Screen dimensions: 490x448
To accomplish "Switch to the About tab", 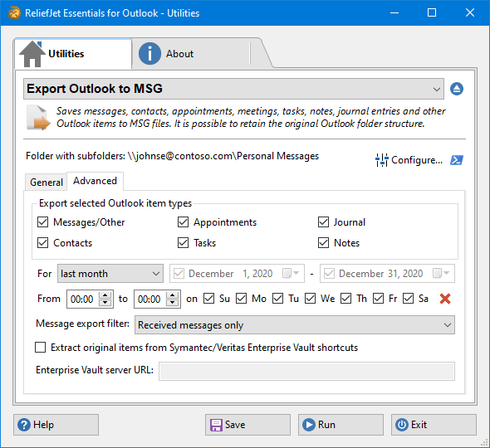I will click(x=191, y=54).
